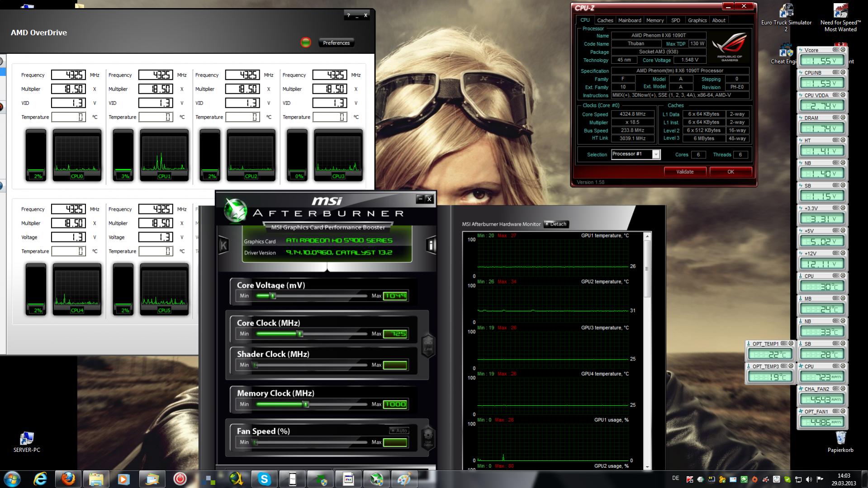Viewport: 868px width, 488px height.
Task: Open Skype from the taskbar
Action: [264, 479]
